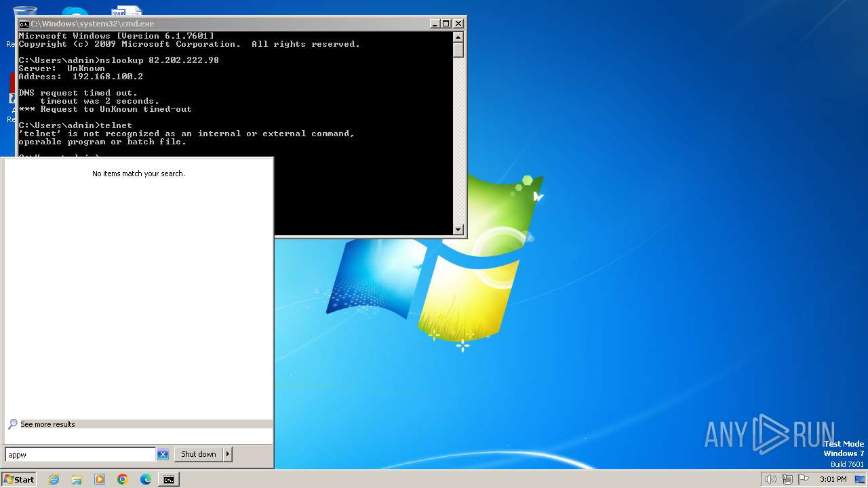Click the taskbar clock showing 3:01 PM
Screen dimensions: 868x488
[833, 479]
